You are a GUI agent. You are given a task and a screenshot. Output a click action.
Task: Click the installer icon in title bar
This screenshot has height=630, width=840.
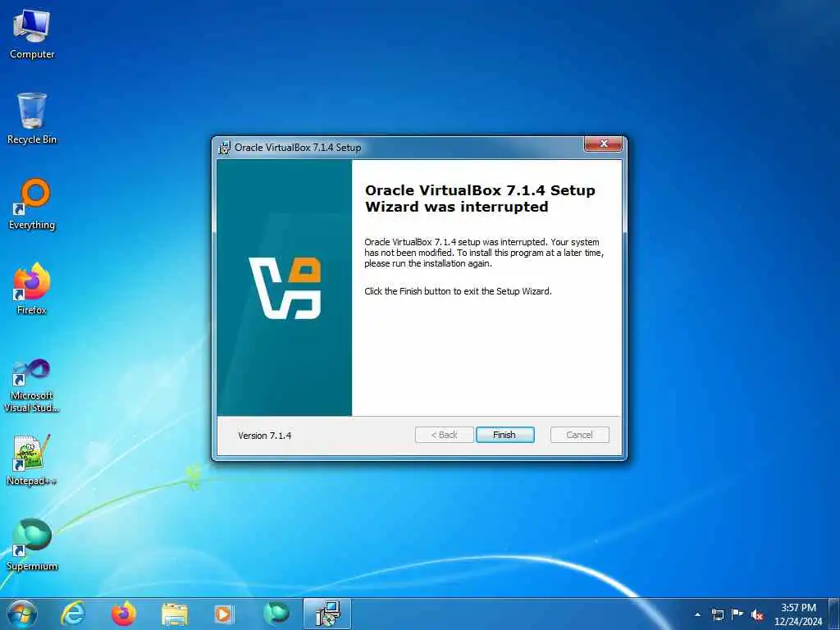[225, 148]
